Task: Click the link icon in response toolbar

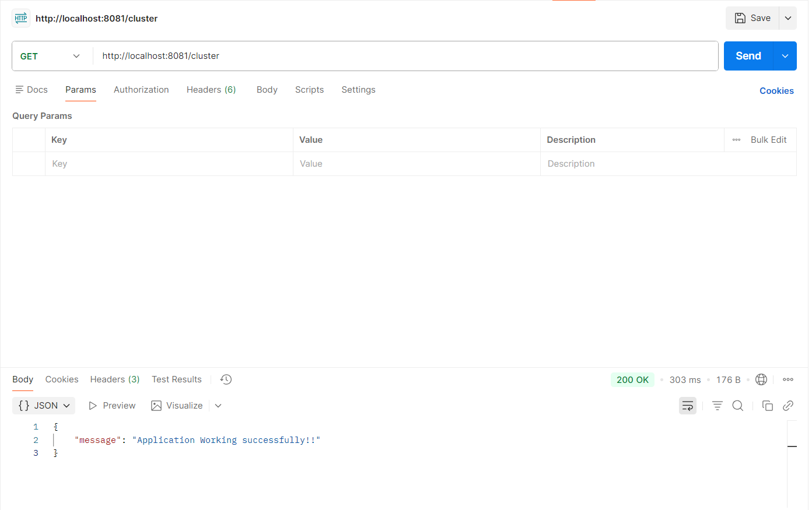Action: click(x=788, y=406)
